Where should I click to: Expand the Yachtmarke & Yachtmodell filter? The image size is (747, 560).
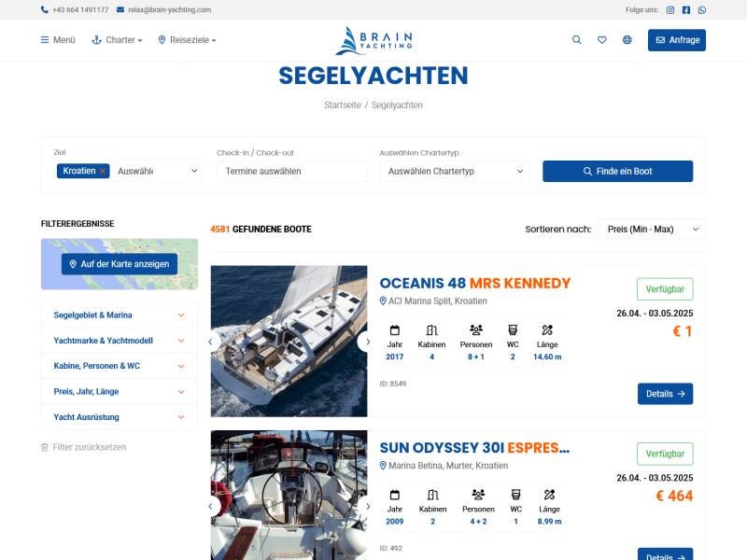click(x=120, y=341)
